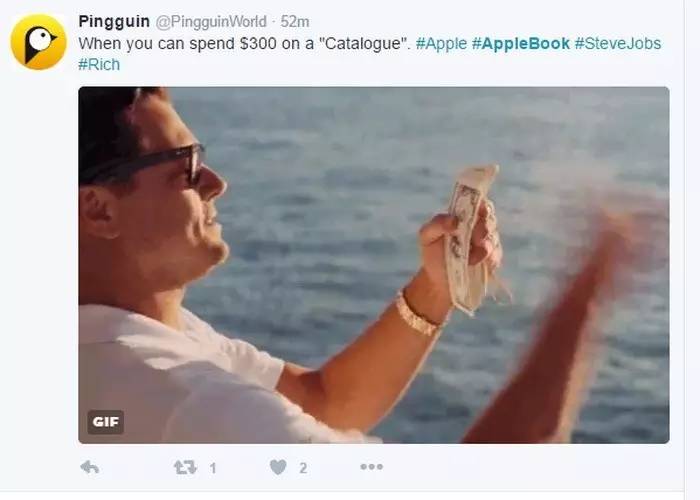
Task: Click the Pingguin penguin avatar icon
Action: click(x=38, y=42)
